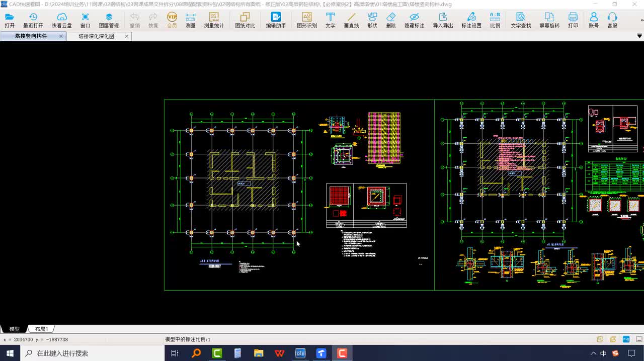This screenshot has height=361, width=644.
Task: Select the 模型 model tab
Action: click(x=14, y=329)
